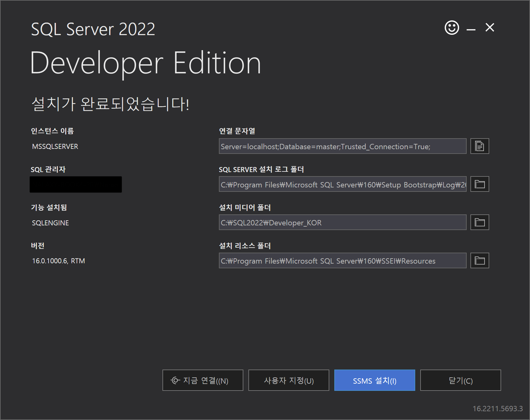Click the 닫기(C) close button
Image resolution: width=530 pixels, height=420 pixels.
click(x=460, y=380)
